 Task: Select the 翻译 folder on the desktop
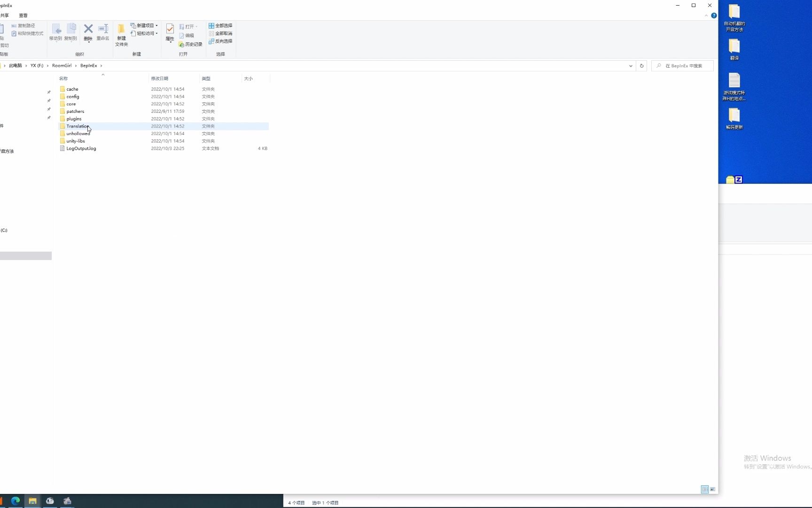pos(734,50)
